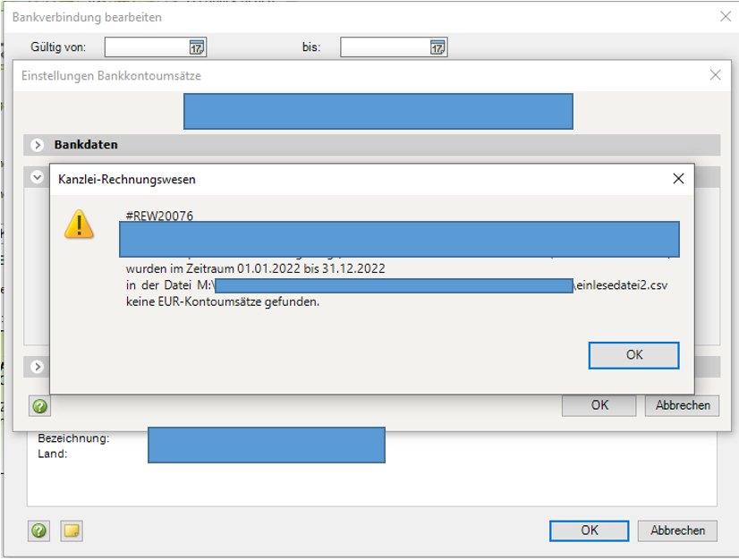Open calendar picker for Gültig von
The height and width of the screenshot is (560, 739).
[197, 47]
